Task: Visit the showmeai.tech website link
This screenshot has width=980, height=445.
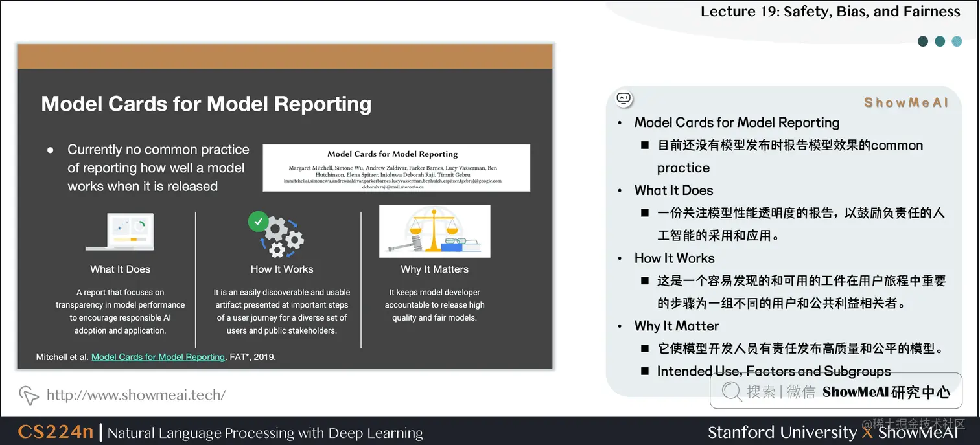Action: (135, 394)
